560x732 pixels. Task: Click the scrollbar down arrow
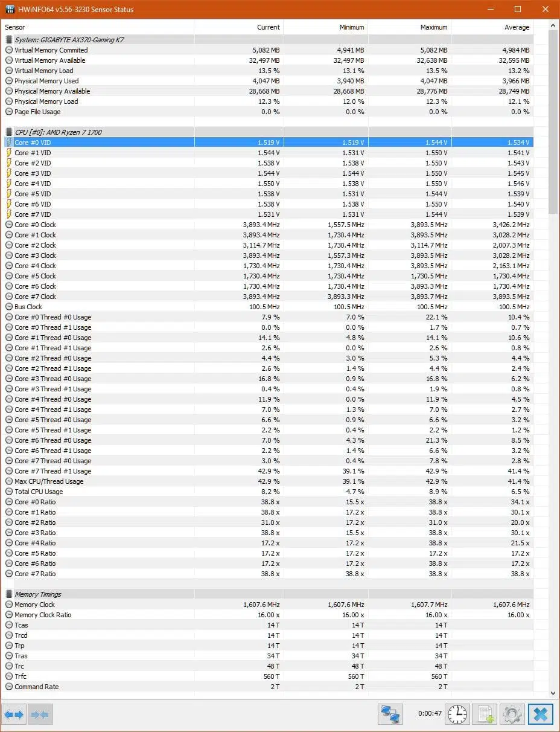point(553,694)
